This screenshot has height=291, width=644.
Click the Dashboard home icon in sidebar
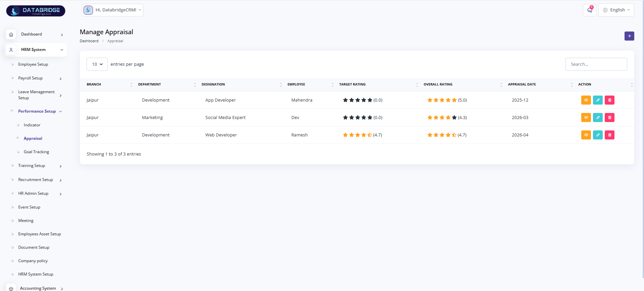11,34
